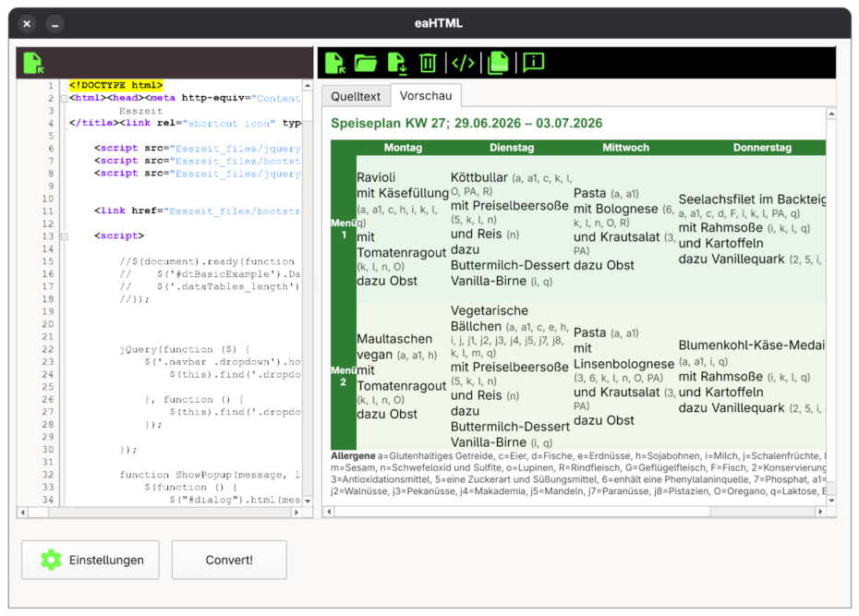Click the save/download file icon
This screenshot has height=616, width=859.
click(x=397, y=63)
